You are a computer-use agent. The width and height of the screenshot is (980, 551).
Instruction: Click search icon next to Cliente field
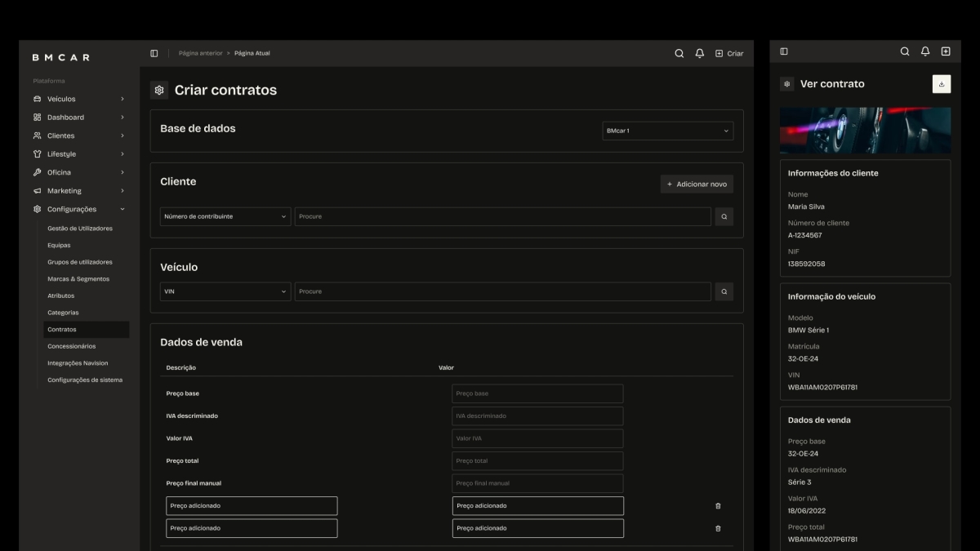pyautogui.click(x=724, y=216)
